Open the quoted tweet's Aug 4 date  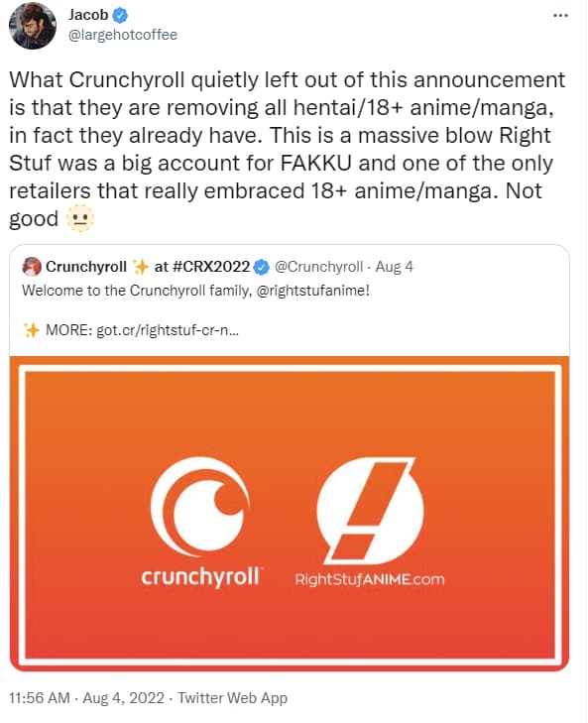click(x=395, y=267)
